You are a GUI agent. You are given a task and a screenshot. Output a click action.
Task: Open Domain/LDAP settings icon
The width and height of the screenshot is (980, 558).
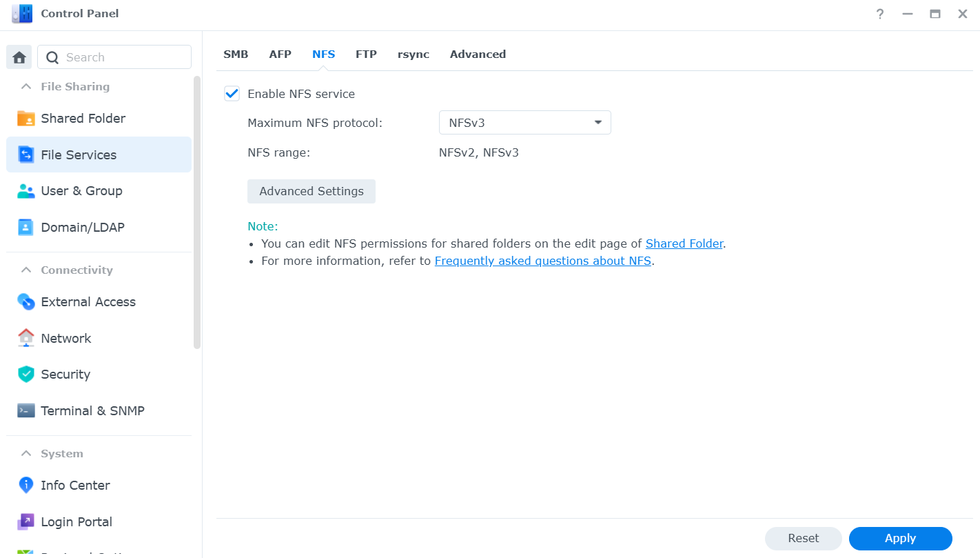(25, 227)
